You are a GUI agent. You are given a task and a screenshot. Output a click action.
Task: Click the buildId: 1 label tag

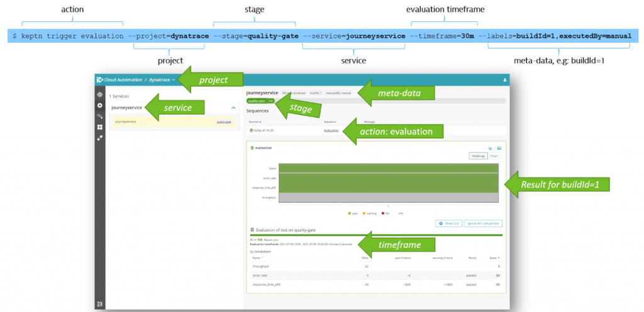click(x=316, y=93)
